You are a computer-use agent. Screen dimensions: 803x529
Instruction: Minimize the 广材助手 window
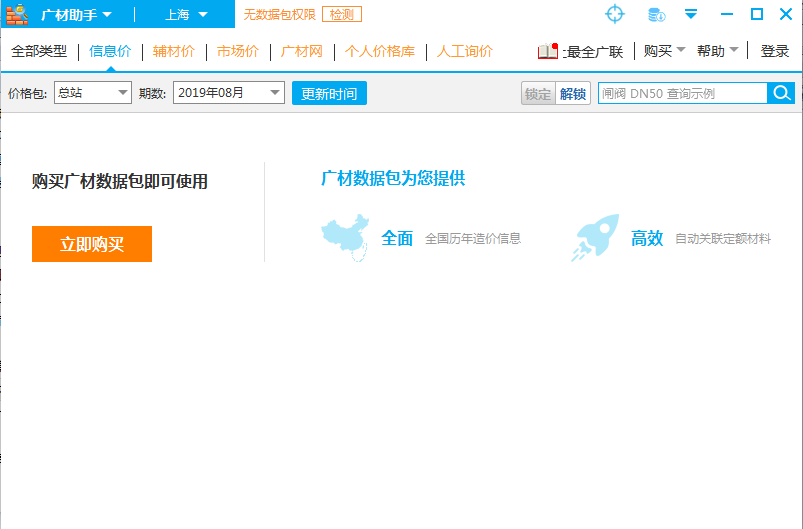(727, 14)
